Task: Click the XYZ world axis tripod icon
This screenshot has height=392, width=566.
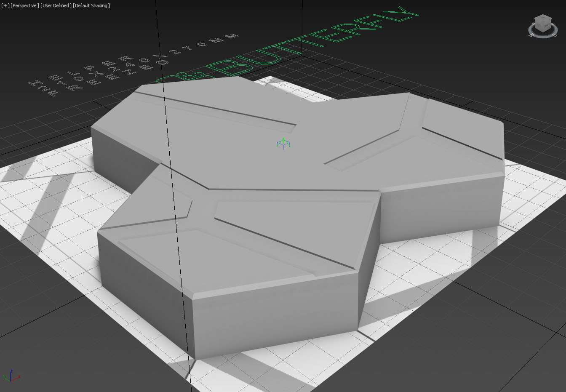Action: pos(11,376)
